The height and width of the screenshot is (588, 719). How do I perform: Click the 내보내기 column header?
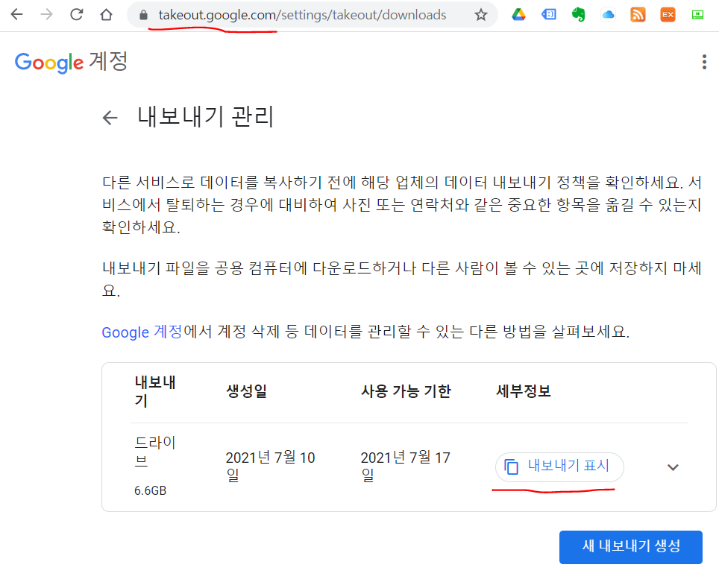click(x=155, y=391)
